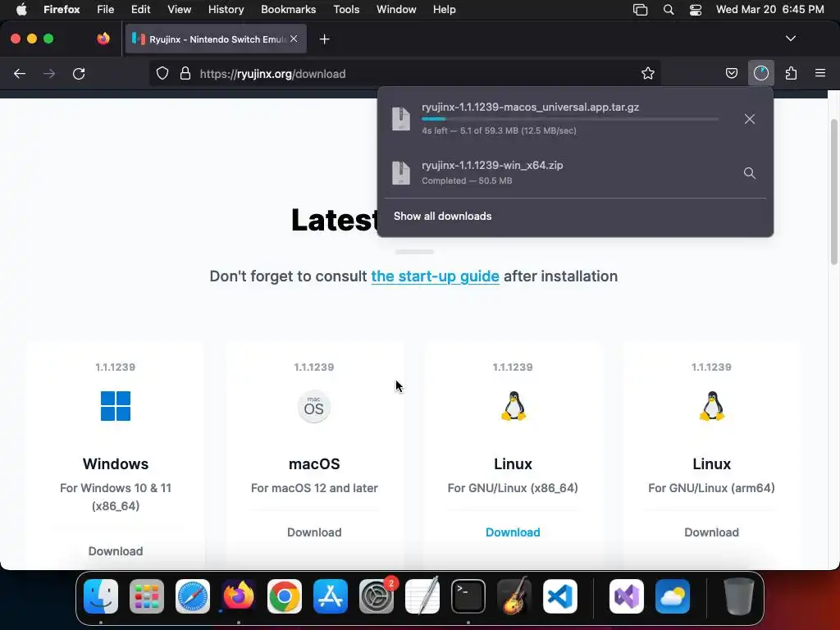Show win_x64.zip in Finder
840x630 pixels.
750,173
